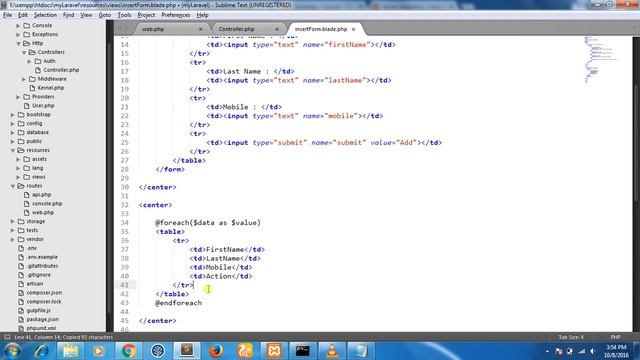Expand the lang folder
640x360 pixels.
[x=18, y=168]
